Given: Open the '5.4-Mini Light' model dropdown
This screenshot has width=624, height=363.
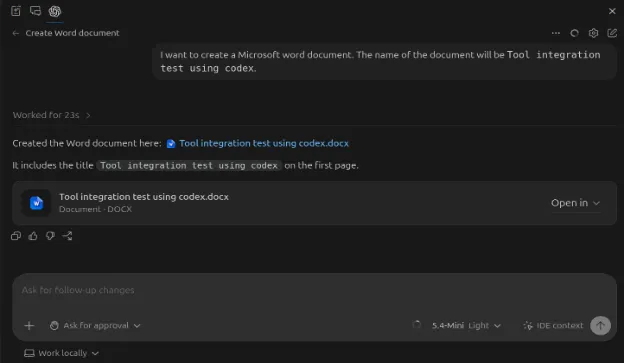Looking at the screenshot, I should [466, 326].
